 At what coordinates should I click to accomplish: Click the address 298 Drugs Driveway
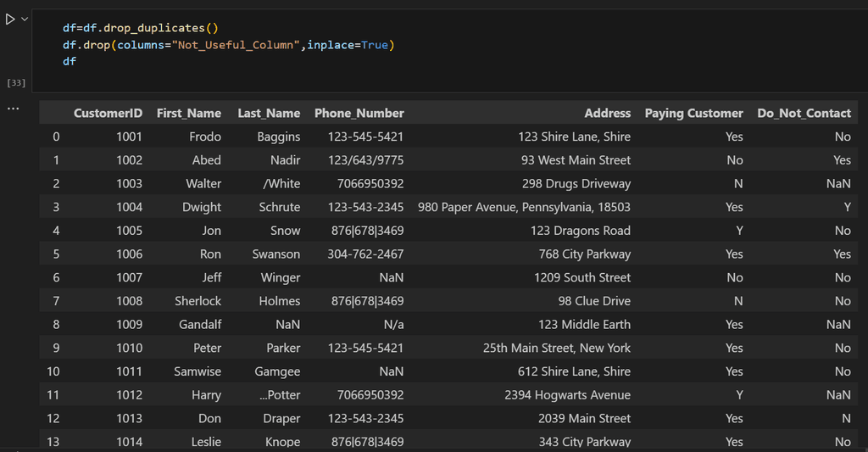576,183
